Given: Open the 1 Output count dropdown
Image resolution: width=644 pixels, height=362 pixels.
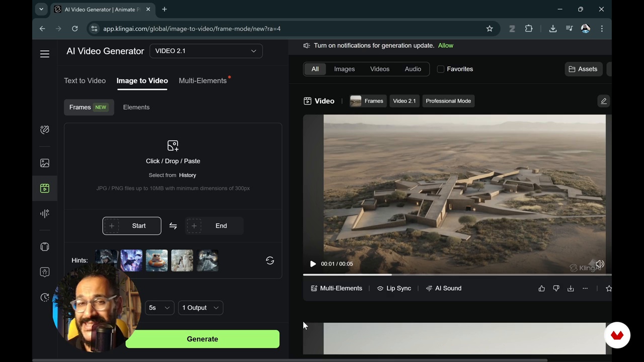Looking at the screenshot, I should 200,308.
